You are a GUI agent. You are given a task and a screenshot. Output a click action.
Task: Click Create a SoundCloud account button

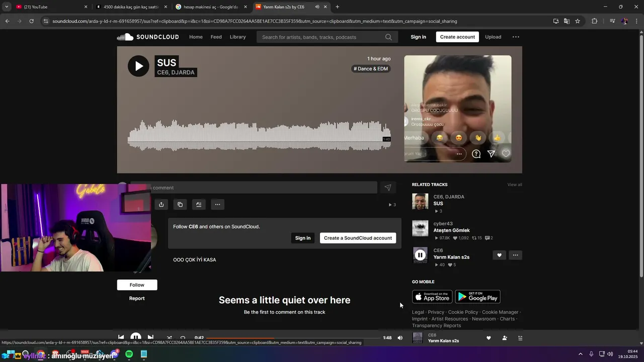[358, 238]
